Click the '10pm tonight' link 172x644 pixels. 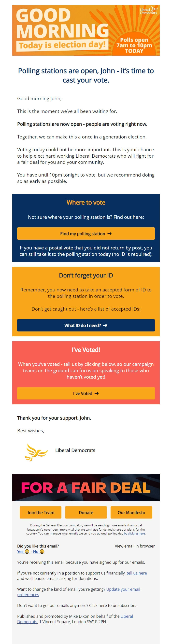(64, 175)
